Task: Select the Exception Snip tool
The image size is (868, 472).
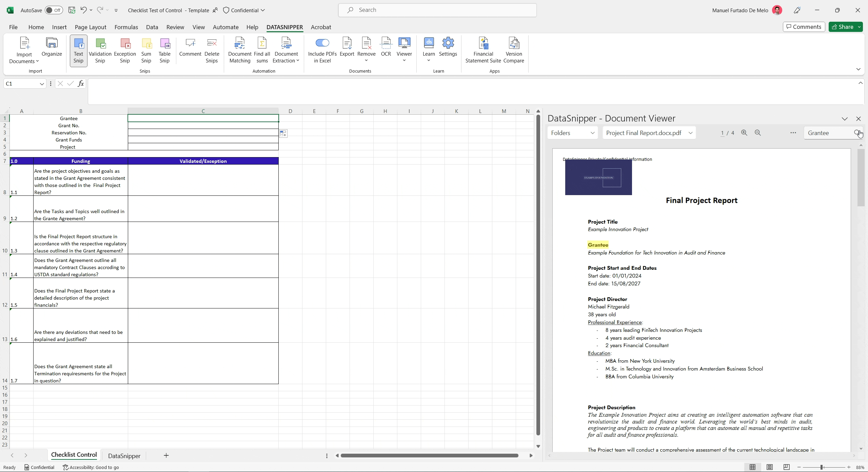Action: pyautogui.click(x=124, y=50)
